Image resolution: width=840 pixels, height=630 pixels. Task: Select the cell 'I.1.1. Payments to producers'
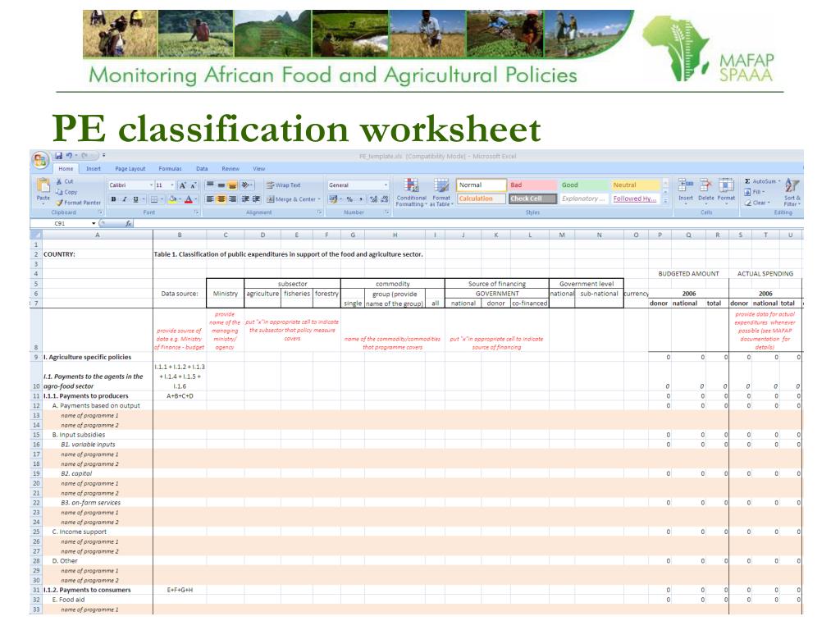(98, 396)
